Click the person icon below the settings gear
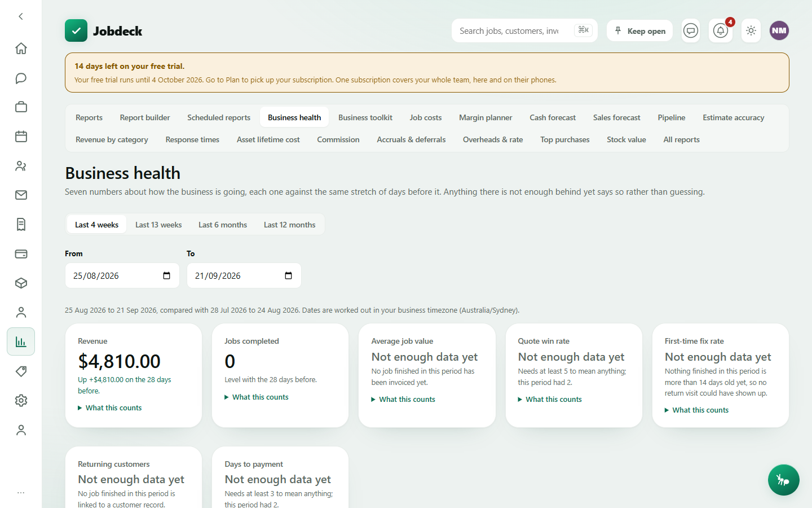This screenshot has height=508, width=812. pyautogui.click(x=21, y=430)
